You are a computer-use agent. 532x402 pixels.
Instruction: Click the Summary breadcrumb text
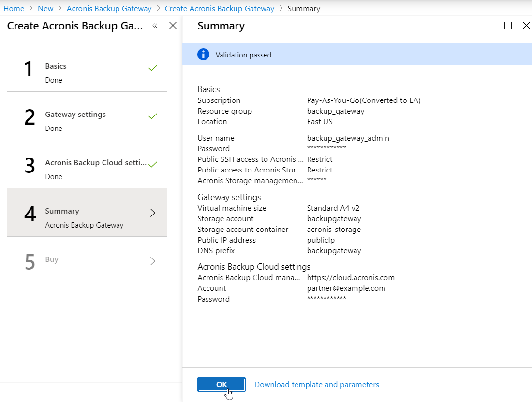304,9
